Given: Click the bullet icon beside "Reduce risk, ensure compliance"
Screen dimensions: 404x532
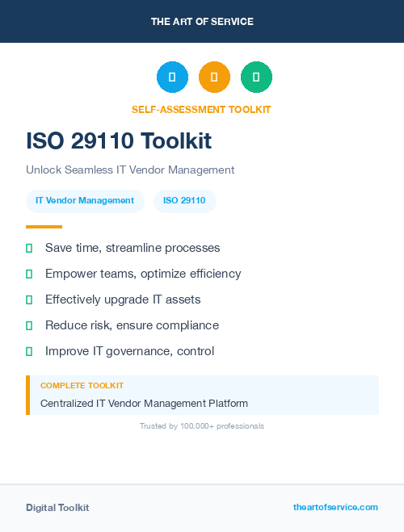Looking at the screenshot, I should tap(29, 325).
